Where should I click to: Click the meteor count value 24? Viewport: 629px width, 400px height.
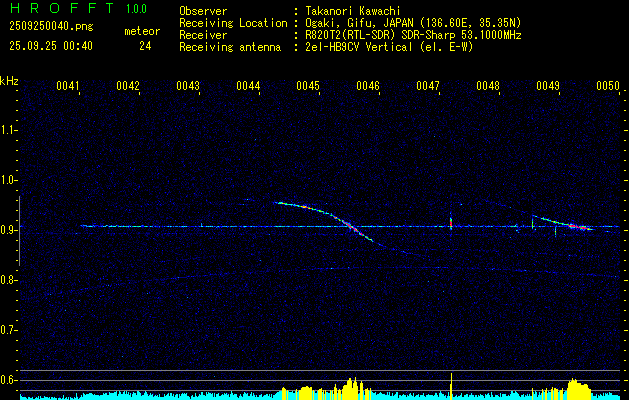pos(146,46)
